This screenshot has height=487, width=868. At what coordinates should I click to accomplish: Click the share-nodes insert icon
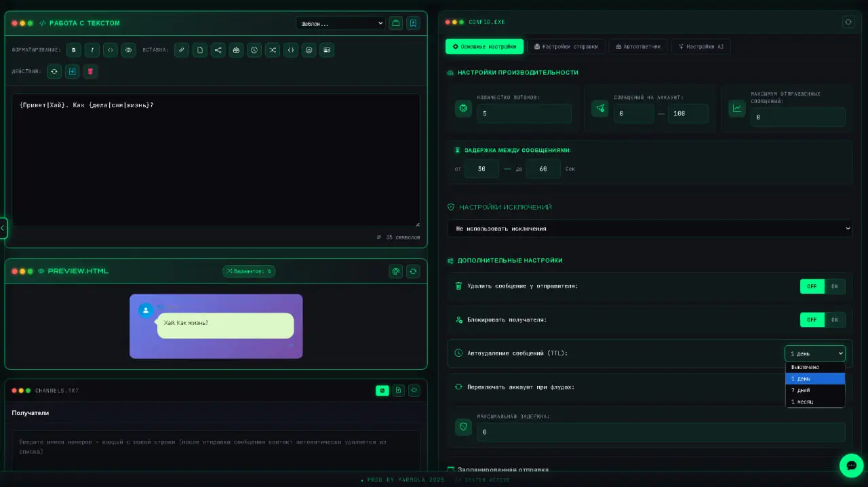coord(218,50)
